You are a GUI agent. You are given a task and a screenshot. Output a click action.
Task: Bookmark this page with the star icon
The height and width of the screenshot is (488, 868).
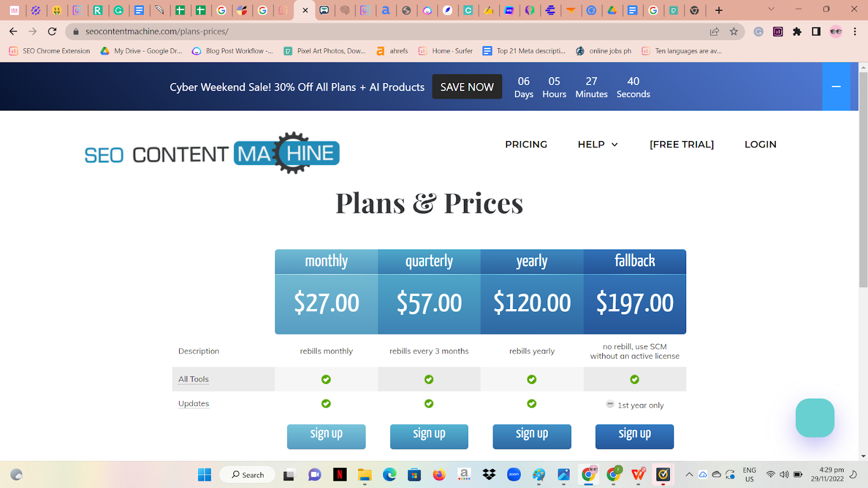pos(734,31)
